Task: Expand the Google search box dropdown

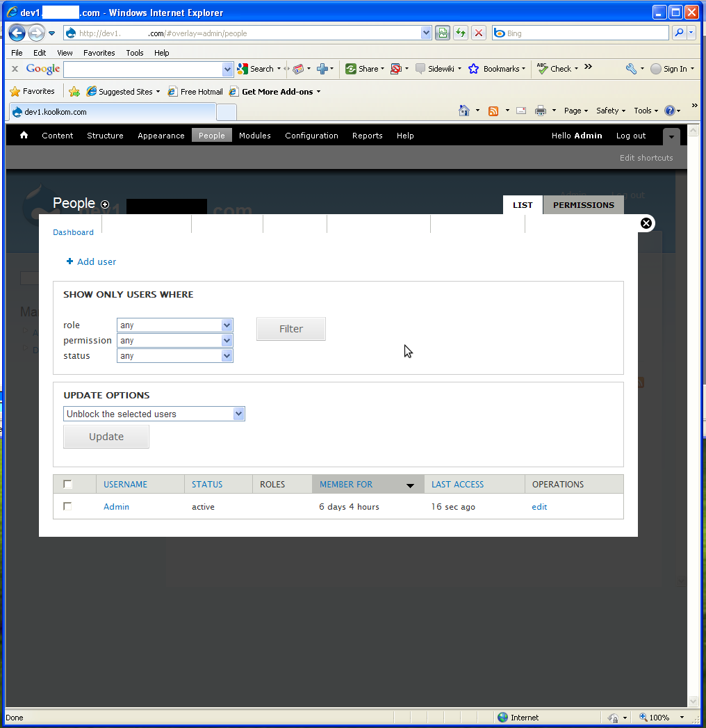Action: click(x=227, y=69)
